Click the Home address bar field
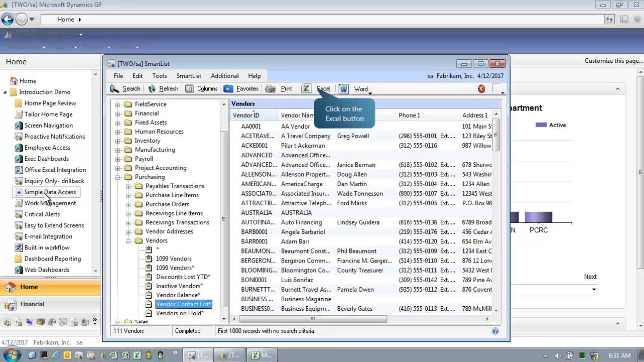Screen dimensions: 644x362 (x=321, y=20)
